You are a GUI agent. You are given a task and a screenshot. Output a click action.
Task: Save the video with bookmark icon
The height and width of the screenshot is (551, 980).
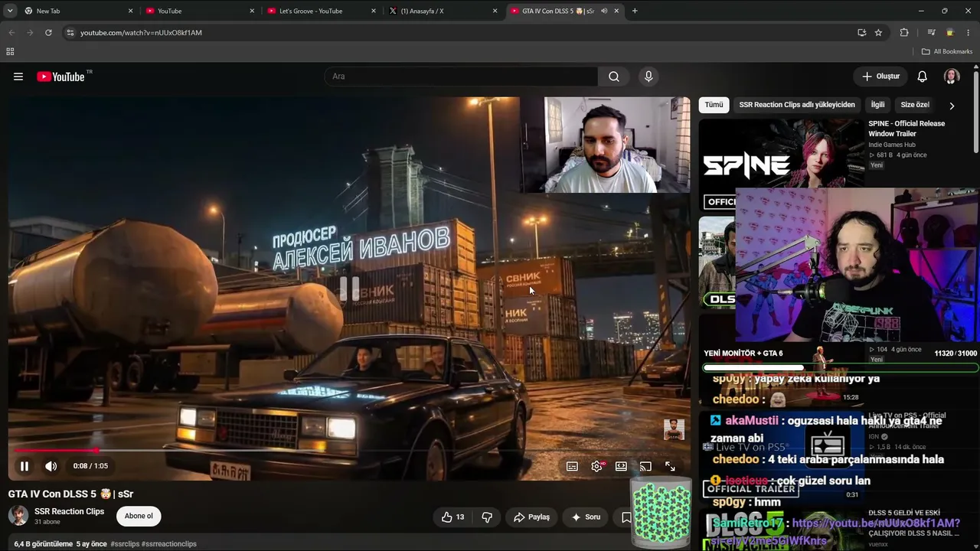(626, 517)
